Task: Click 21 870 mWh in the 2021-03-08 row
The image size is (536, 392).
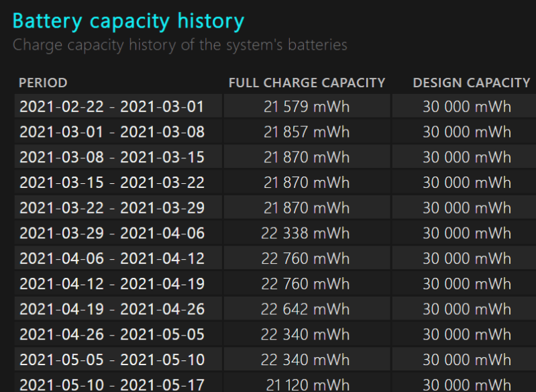Action: 307,157
